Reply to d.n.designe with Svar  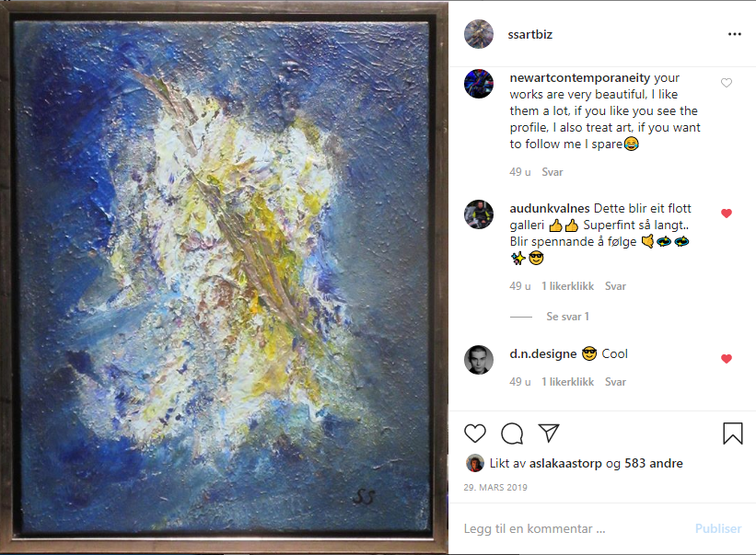pos(615,382)
